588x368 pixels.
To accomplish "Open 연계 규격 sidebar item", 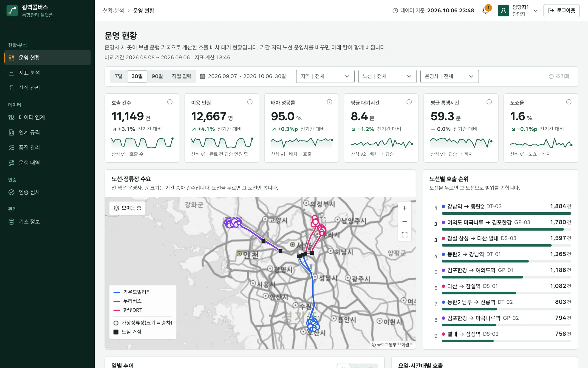I will (x=47, y=132).
